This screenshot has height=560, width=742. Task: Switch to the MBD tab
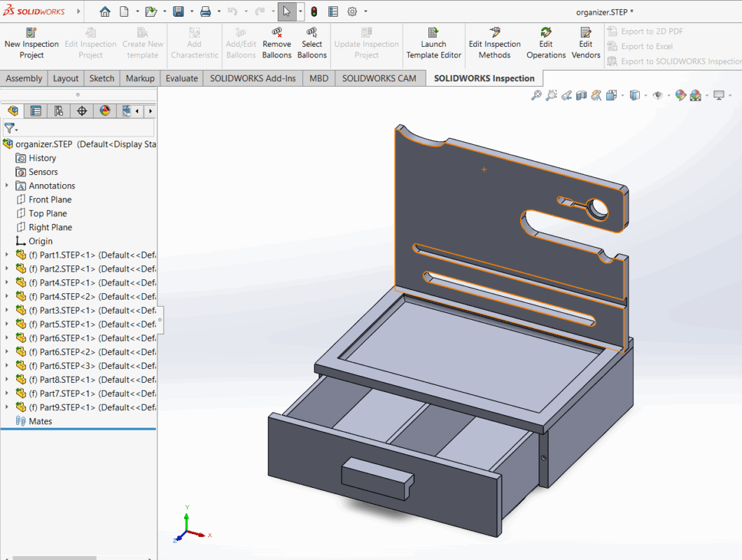pos(318,78)
